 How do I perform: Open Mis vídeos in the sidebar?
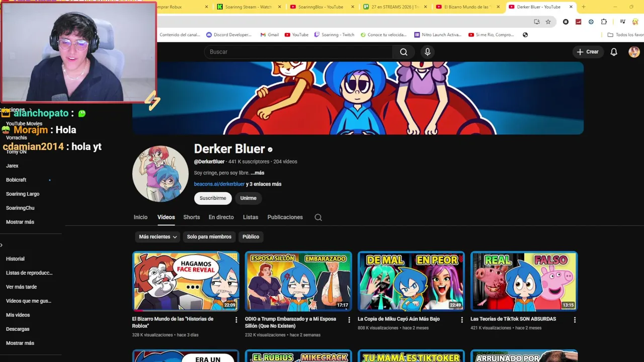tap(18, 315)
